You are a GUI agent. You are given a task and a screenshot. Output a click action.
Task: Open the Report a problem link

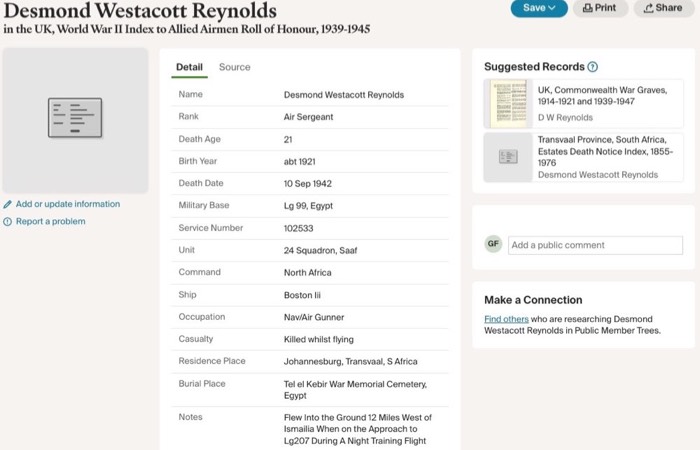tap(51, 222)
